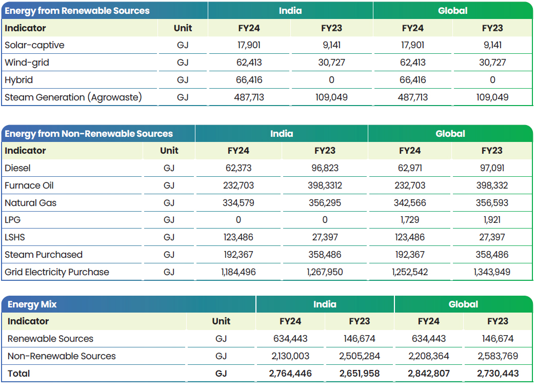Click the Diesel value 97,091
This screenshot has width=536, height=392.
492,168
